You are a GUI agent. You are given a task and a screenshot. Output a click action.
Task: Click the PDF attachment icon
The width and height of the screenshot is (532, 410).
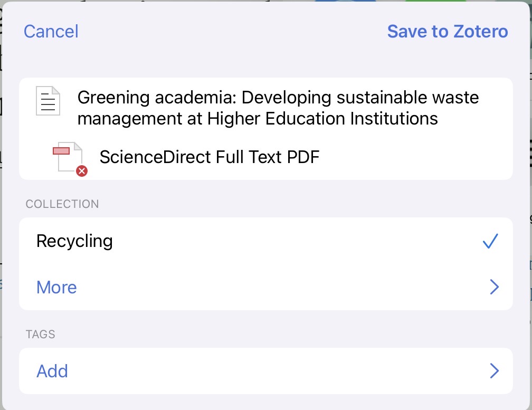pos(68,157)
